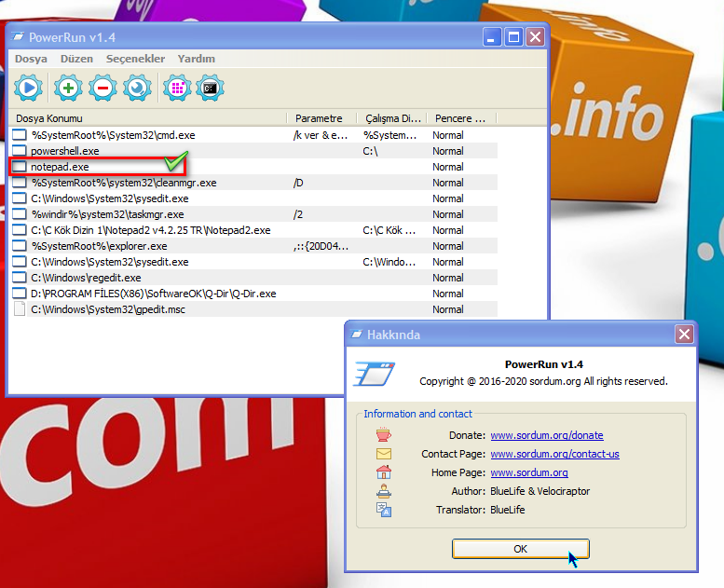Click the Pencere column header
The image size is (724, 588).
462,118
